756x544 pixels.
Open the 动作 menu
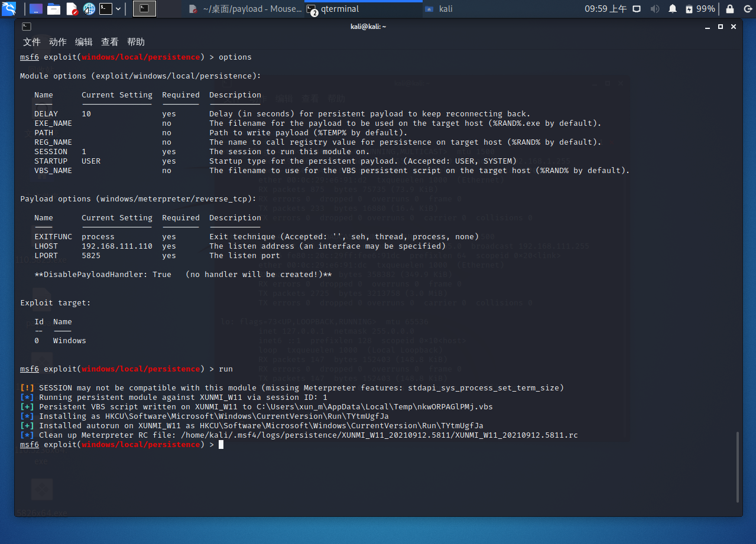58,42
